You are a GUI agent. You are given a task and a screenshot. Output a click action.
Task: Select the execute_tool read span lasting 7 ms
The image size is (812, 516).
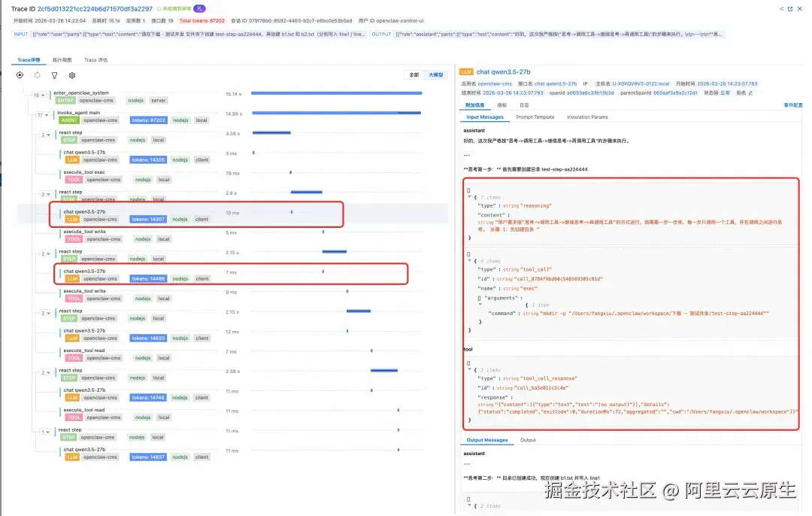tap(117, 354)
